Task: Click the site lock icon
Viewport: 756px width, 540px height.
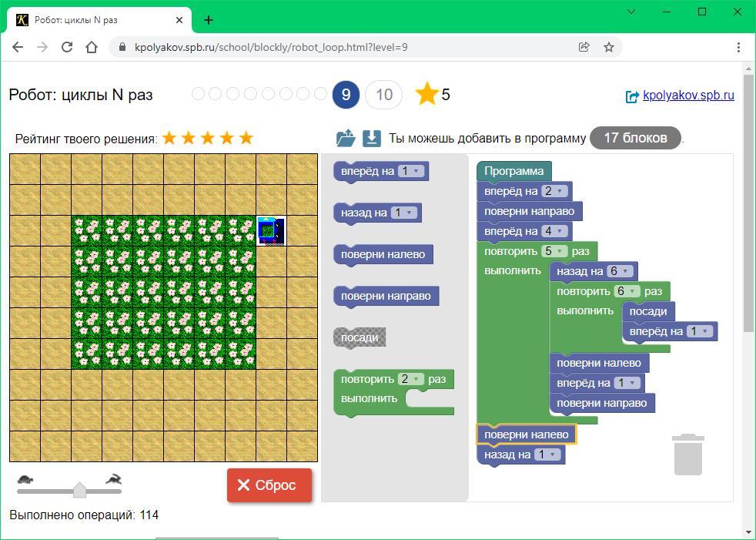Action: coord(122,47)
